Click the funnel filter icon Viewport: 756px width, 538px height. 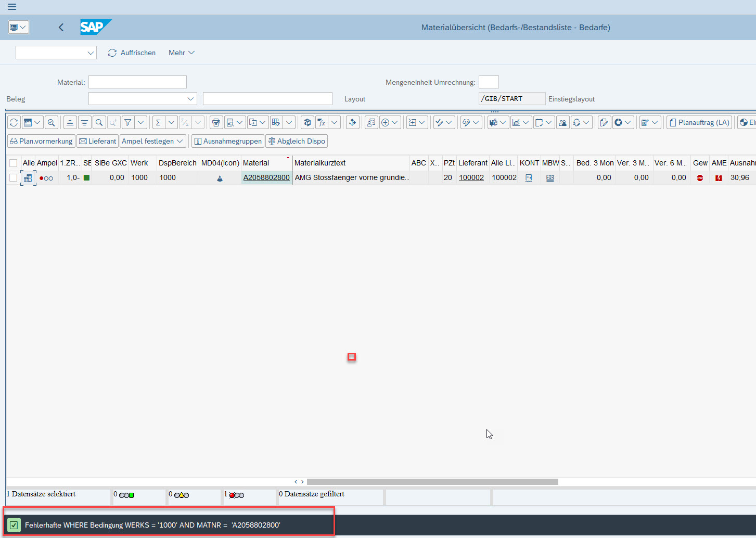point(127,123)
